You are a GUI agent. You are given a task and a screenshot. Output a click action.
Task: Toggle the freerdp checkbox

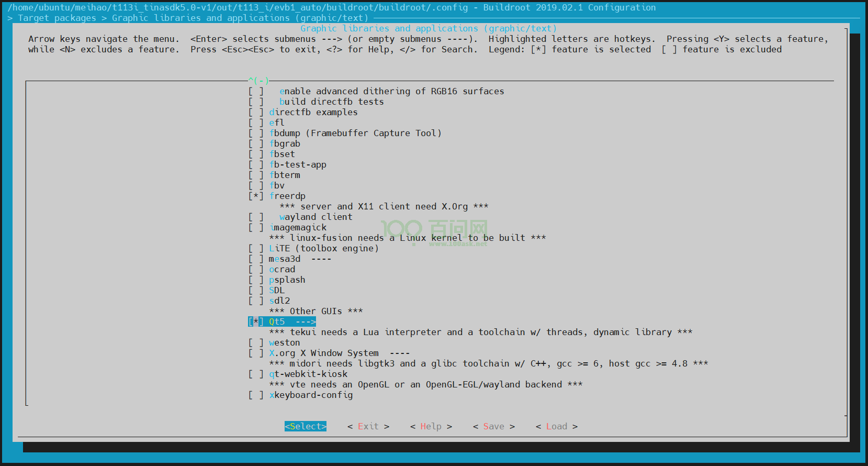[256, 196]
